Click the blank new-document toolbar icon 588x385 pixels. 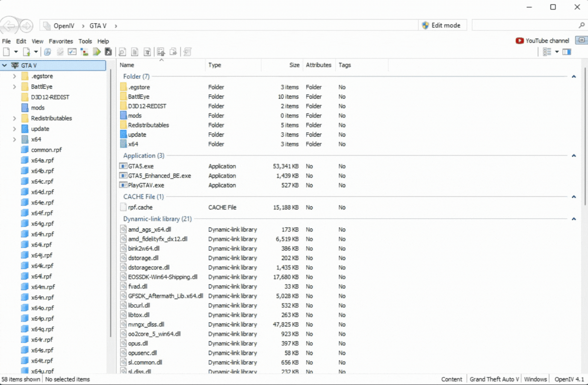click(6, 52)
